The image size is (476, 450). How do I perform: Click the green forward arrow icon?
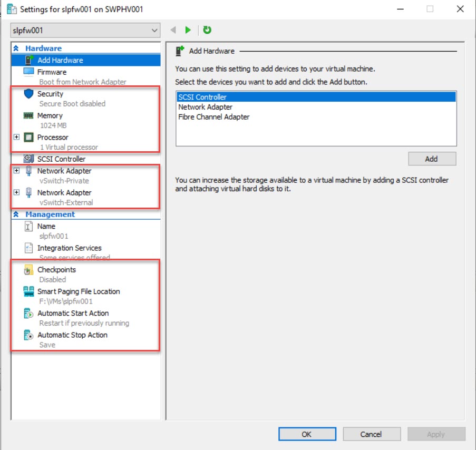pyautogui.click(x=188, y=30)
